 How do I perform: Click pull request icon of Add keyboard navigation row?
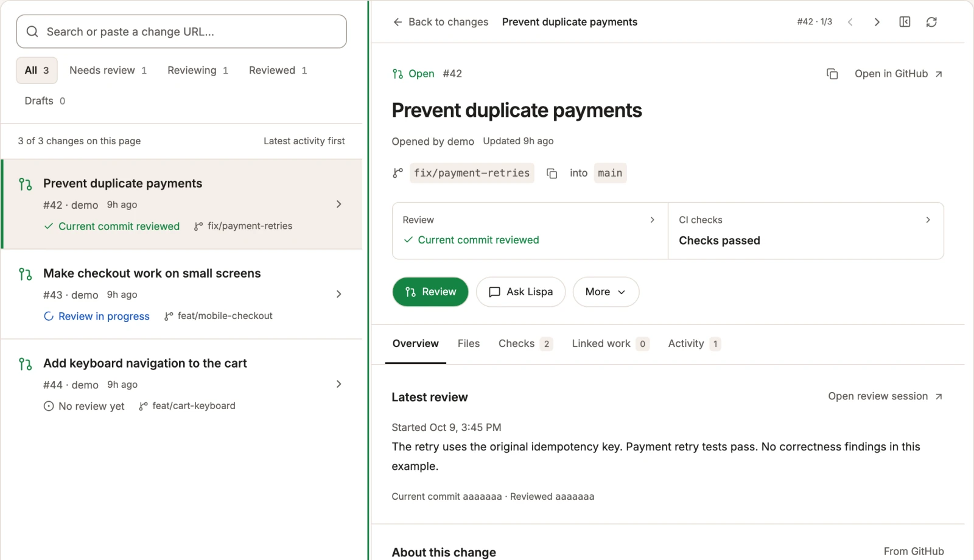pyautogui.click(x=25, y=364)
